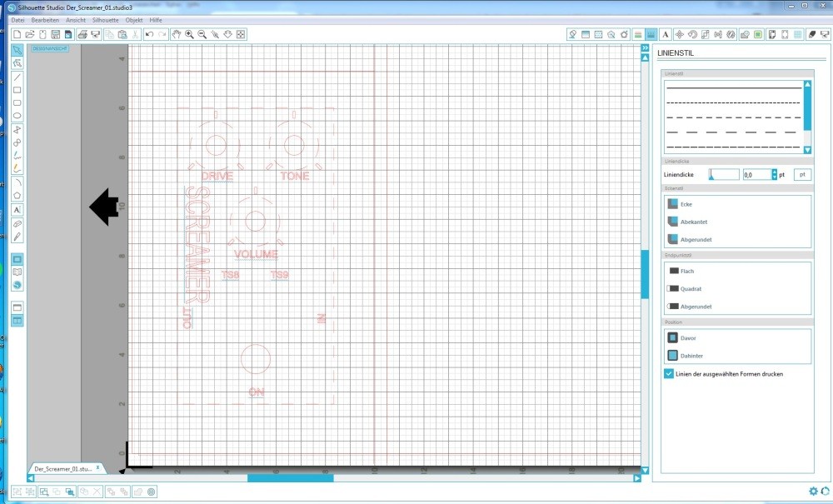Undo the last action
833x504 pixels.
click(x=149, y=34)
